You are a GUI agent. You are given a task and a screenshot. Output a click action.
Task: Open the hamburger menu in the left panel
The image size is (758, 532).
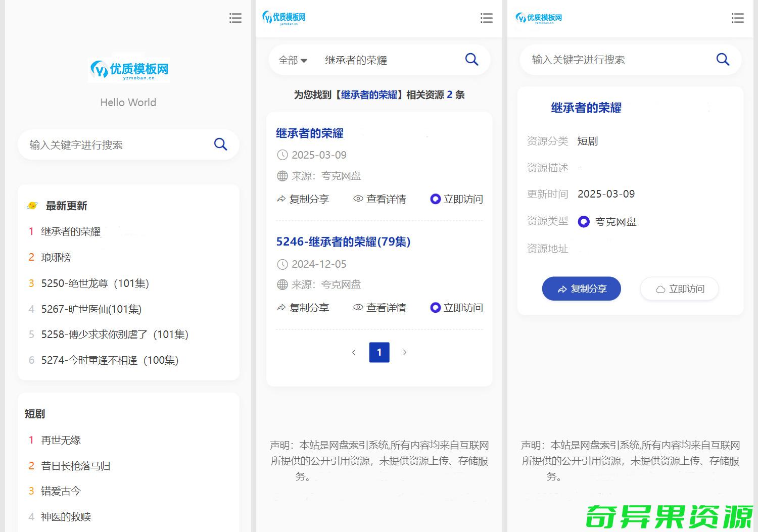(x=235, y=18)
